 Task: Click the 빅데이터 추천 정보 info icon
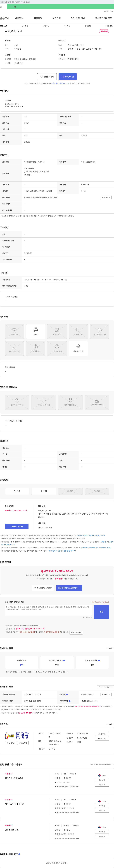tap(19, 854)
